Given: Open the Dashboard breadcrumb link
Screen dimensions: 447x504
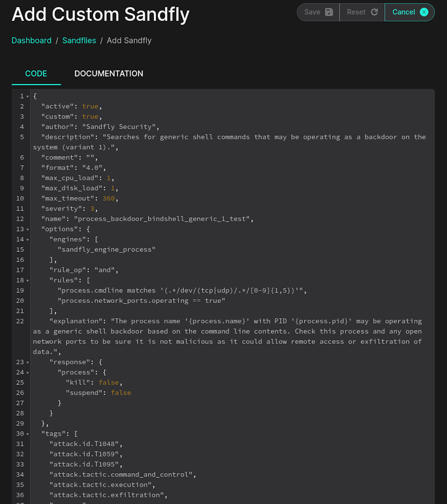Looking at the screenshot, I should tap(31, 40).
